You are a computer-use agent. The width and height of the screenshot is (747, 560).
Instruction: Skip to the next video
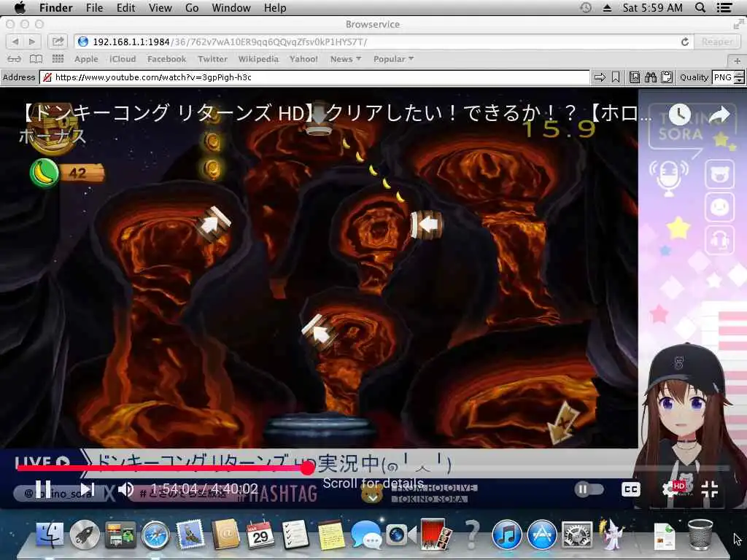pos(88,489)
